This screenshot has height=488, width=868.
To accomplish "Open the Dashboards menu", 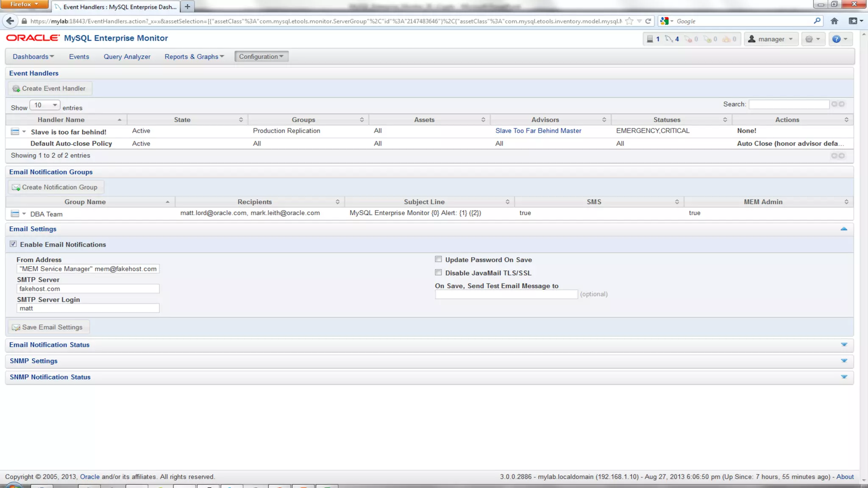I will (x=33, y=57).
